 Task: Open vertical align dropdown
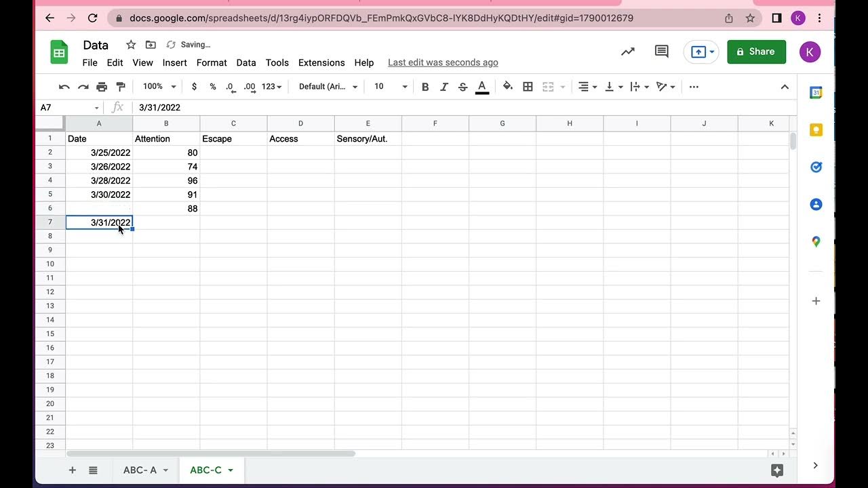613,87
